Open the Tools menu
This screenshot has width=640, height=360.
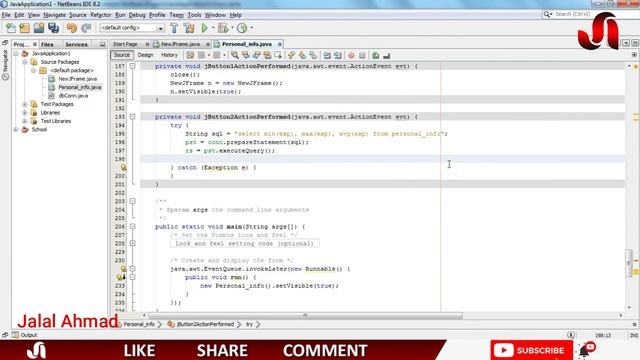(194, 15)
